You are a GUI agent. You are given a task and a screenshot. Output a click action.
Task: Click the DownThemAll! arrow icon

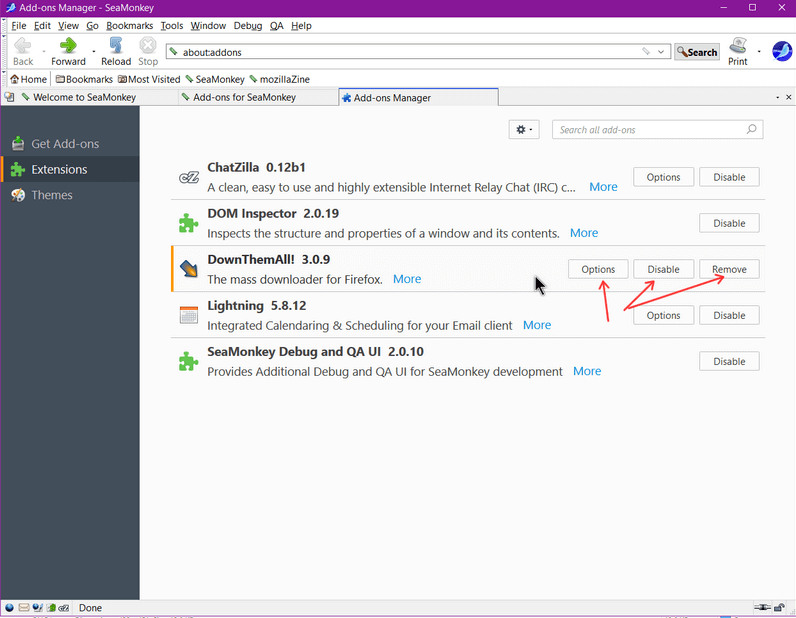(189, 269)
